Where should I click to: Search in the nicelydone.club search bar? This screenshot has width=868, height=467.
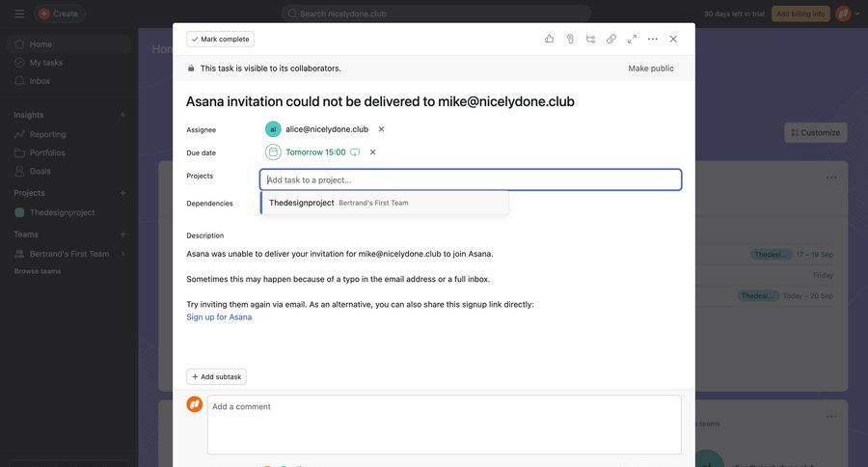[436, 14]
